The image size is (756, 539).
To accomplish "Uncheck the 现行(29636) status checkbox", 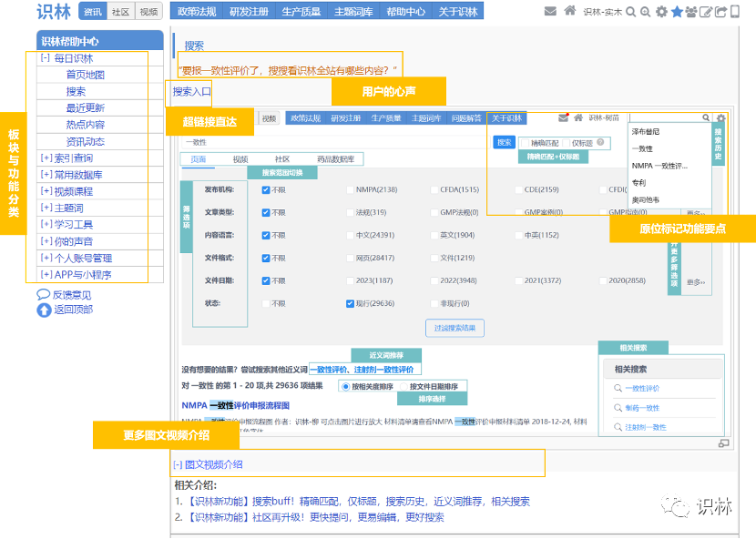I will [350, 304].
